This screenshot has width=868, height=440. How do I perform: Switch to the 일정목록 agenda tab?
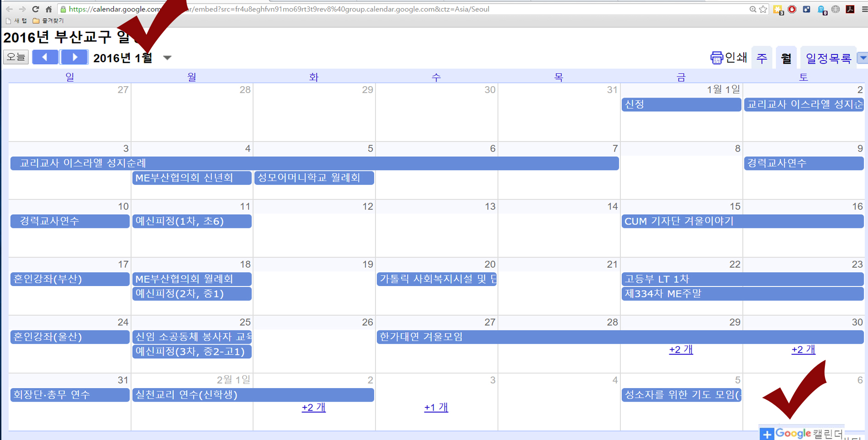[x=828, y=58]
